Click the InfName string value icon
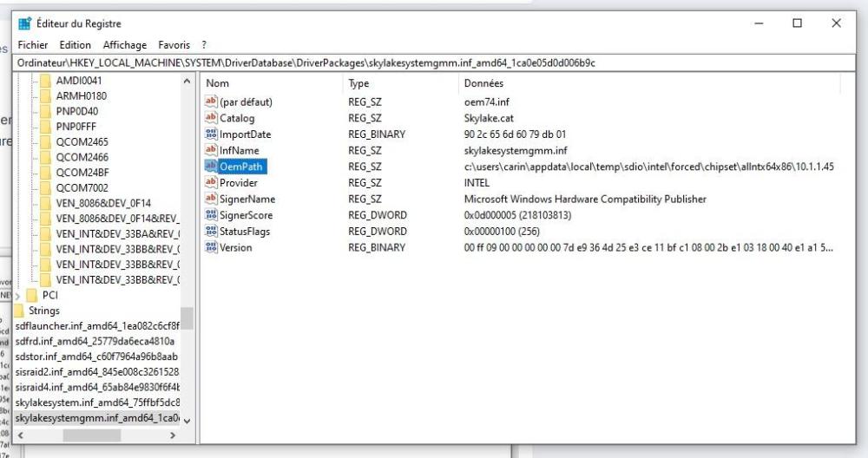Image resolution: width=868 pixels, height=458 pixels. [211, 150]
